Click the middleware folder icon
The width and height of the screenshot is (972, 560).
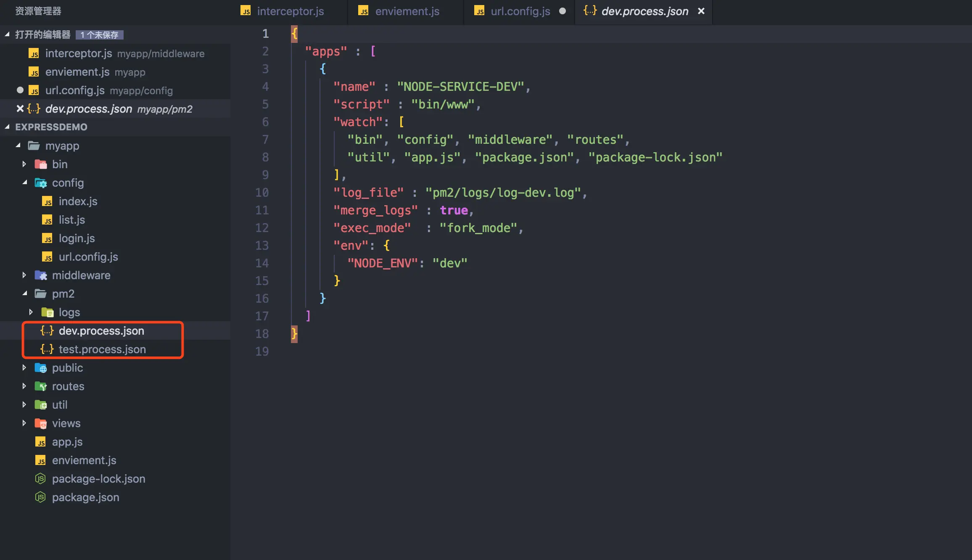pos(41,275)
